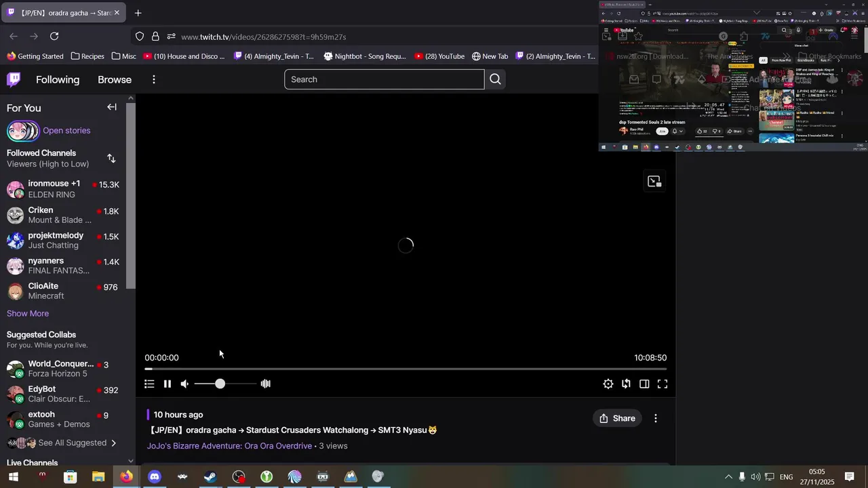Open the (28) YouTube bookmark
Screen dimensions: 868x488
point(439,56)
